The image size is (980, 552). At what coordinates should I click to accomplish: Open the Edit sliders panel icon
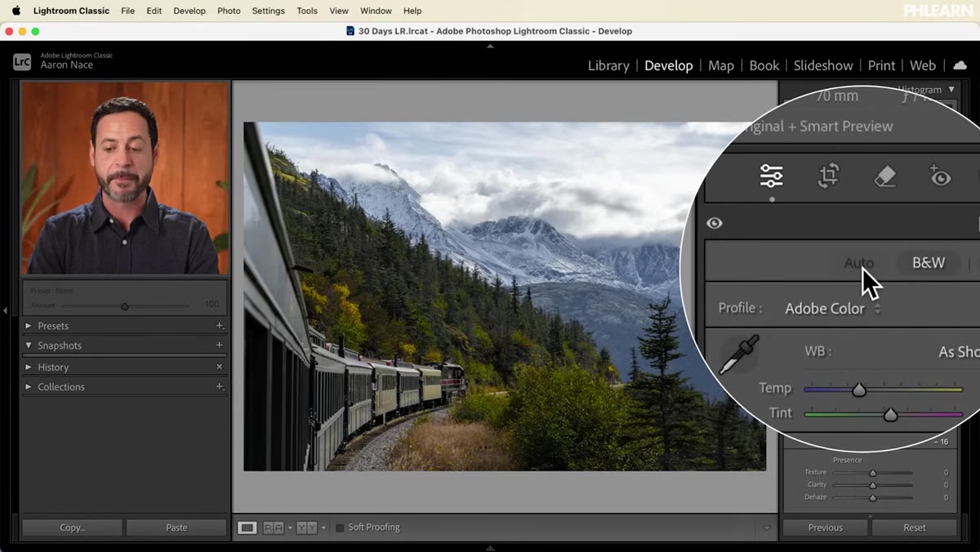(771, 176)
